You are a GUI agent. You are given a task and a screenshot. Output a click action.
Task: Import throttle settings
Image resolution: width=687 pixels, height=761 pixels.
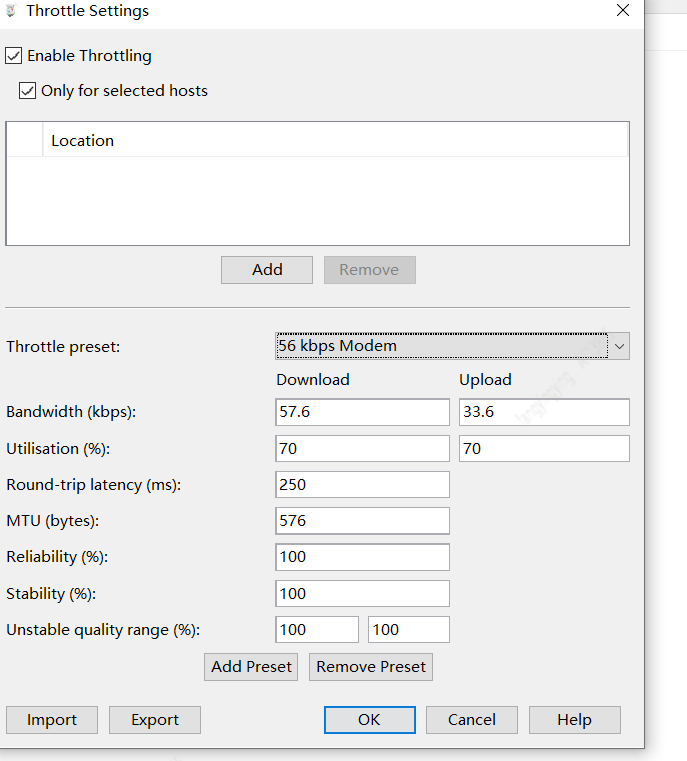52,720
